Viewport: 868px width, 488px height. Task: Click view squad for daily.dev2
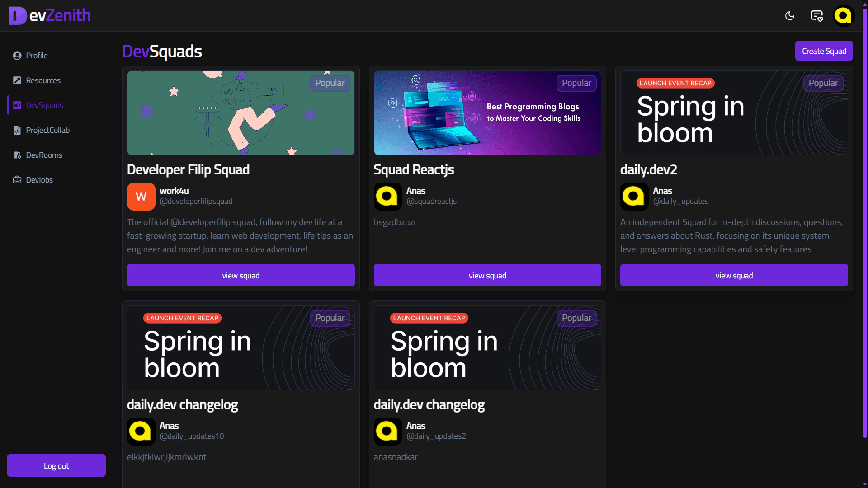coord(734,275)
